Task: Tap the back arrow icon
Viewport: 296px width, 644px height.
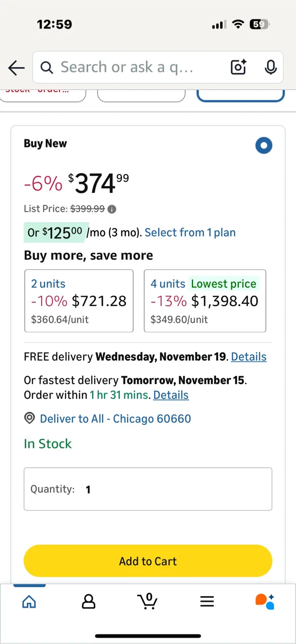Action: [17, 68]
